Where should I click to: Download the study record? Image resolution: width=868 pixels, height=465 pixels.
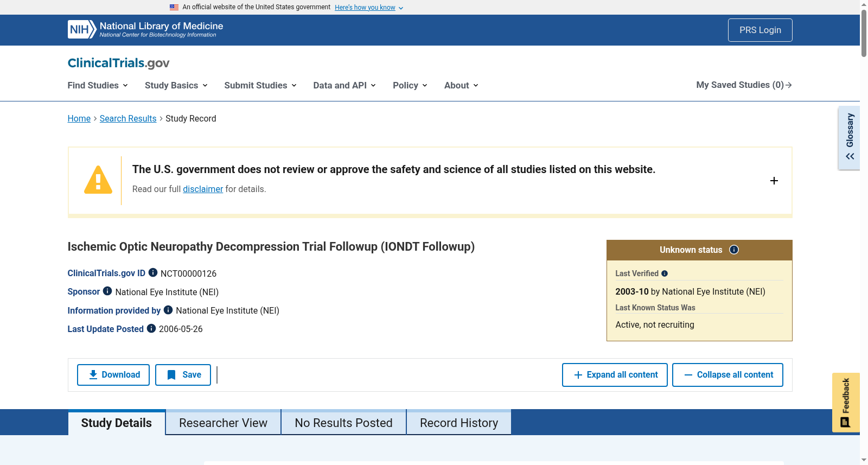pyautogui.click(x=113, y=375)
